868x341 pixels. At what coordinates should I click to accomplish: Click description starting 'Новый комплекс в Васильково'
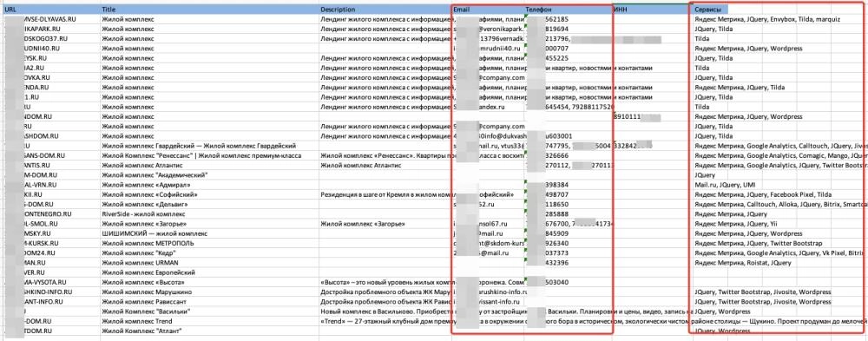pyautogui.click(x=386, y=311)
